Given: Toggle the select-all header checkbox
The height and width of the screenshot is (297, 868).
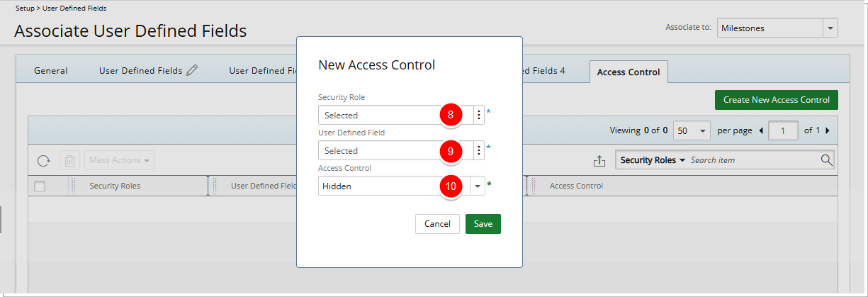Looking at the screenshot, I should [40, 186].
